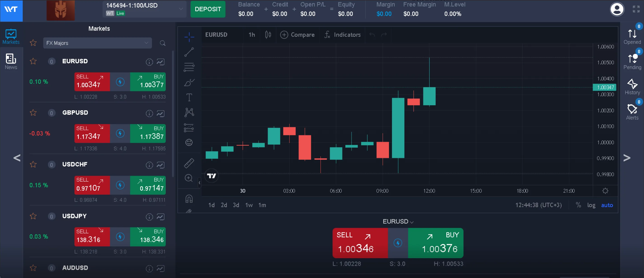
Task: Open the GBPUSD chart icon
Action: pos(160,113)
